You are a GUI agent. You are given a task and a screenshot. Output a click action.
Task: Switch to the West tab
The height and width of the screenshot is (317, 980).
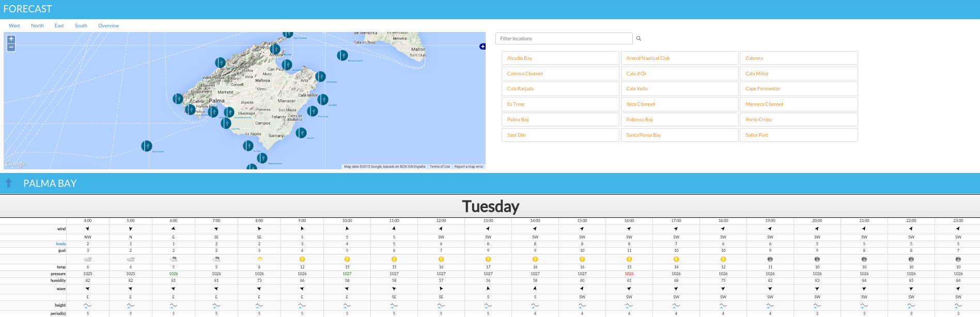click(14, 26)
